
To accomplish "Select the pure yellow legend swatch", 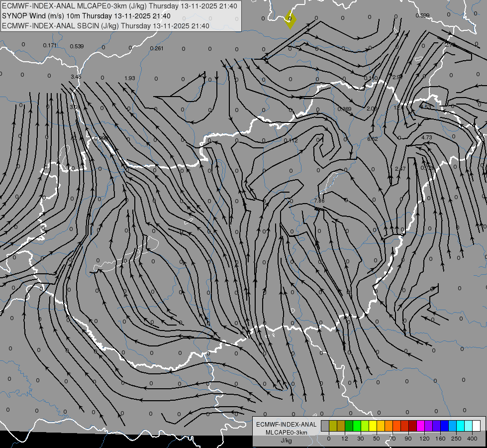I will click(x=373, y=426).
